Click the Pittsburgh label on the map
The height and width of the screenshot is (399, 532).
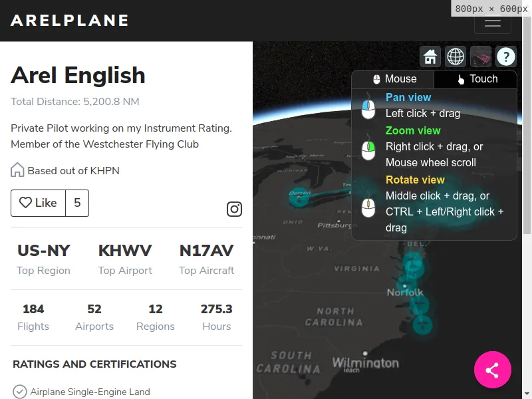[337, 225]
